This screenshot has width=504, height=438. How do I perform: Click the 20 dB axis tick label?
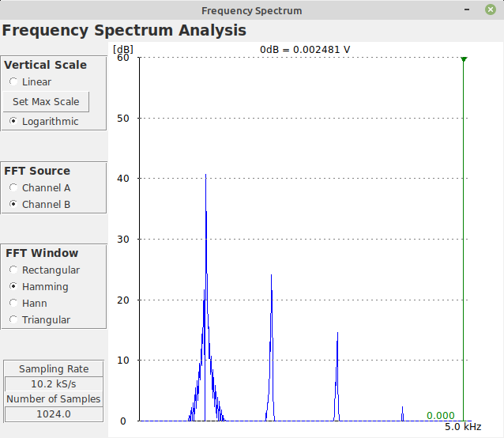pos(123,300)
